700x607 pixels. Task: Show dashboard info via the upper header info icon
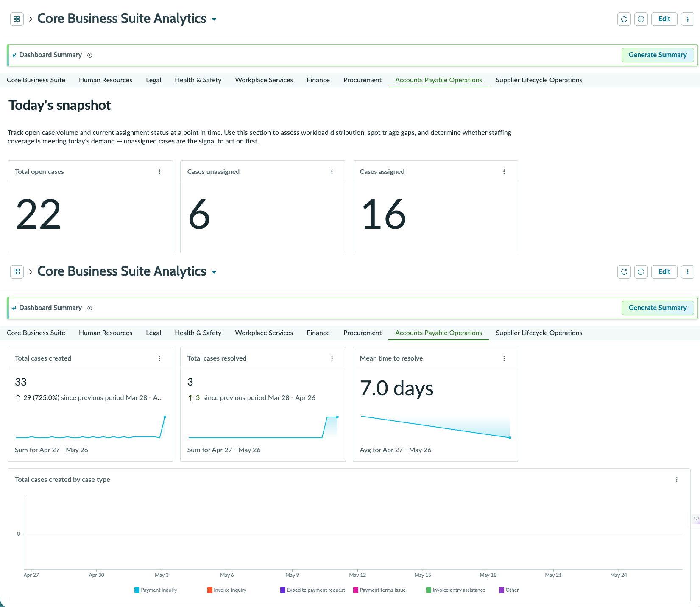pyautogui.click(x=641, y=19)
